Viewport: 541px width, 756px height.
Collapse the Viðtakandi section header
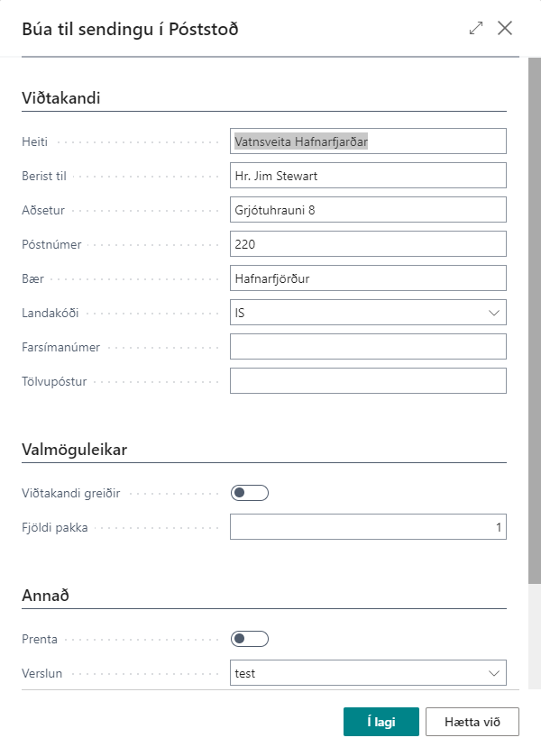(60, 97)
